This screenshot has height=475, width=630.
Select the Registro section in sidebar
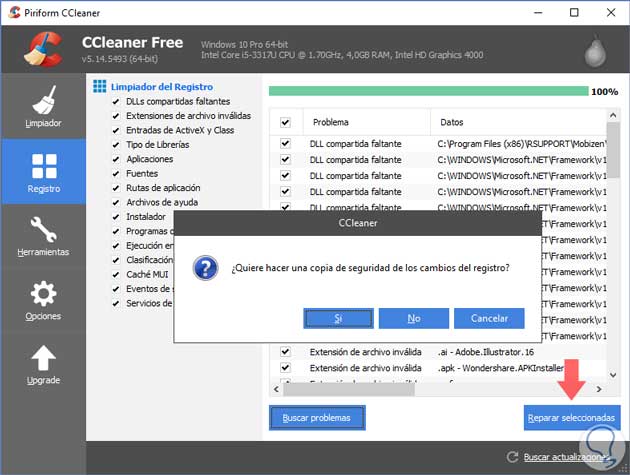tap(43, 172)
